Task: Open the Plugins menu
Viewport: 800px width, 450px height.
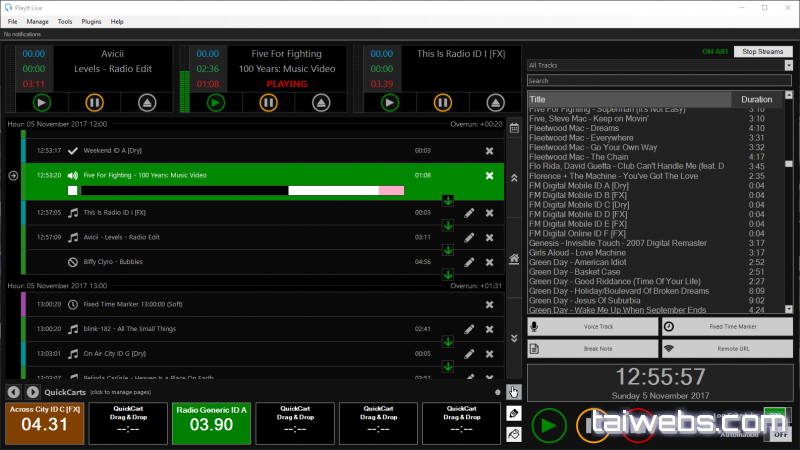Action: (91, 21)
